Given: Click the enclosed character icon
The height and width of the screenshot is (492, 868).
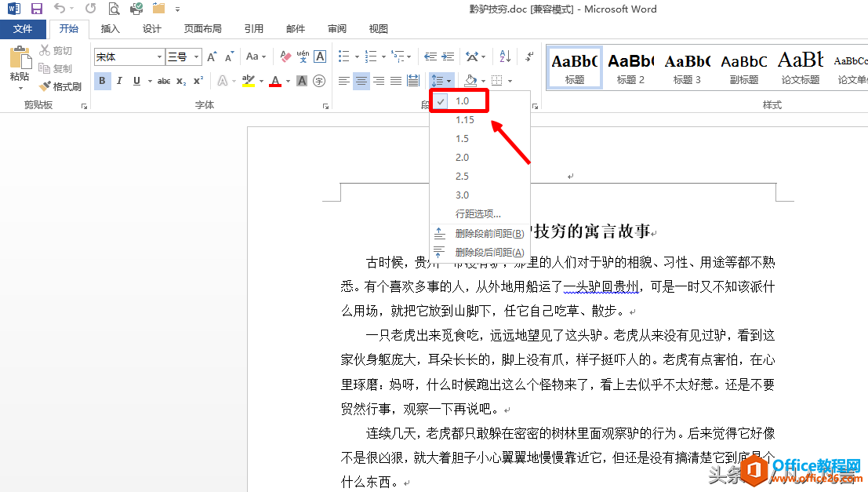Looking at the screenshot, I should (x=319, y=82).
